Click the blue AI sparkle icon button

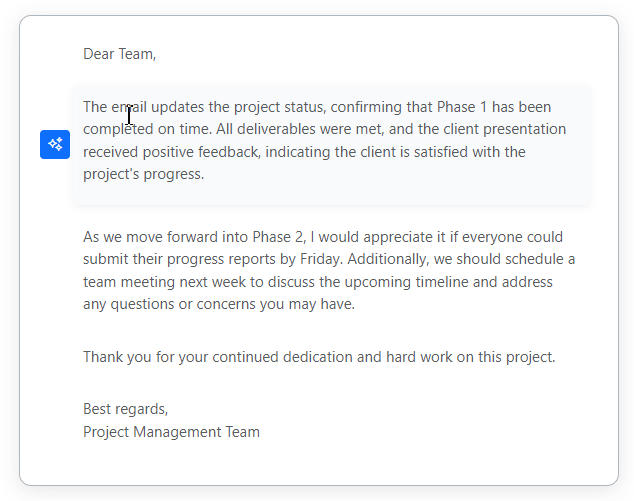[55, 144]
